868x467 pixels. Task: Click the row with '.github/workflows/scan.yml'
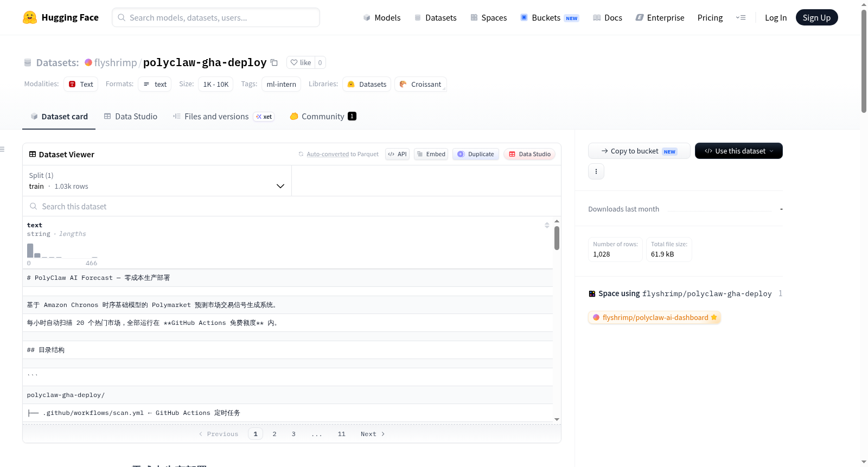pos(288,413)
